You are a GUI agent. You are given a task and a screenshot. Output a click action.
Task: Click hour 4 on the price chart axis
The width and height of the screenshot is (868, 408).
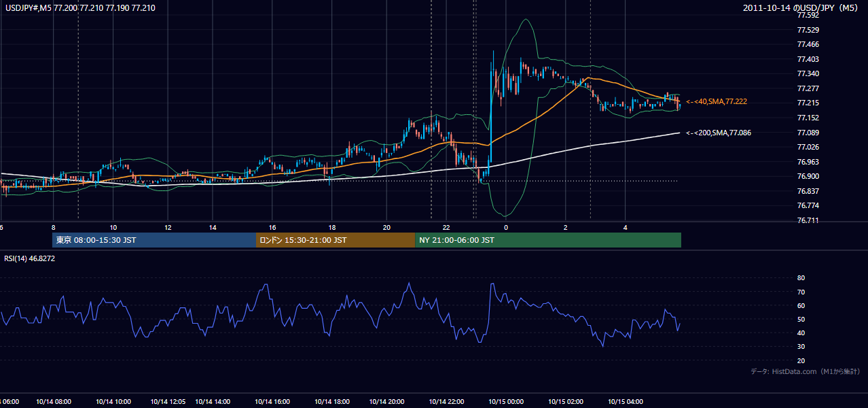[626, 227]
